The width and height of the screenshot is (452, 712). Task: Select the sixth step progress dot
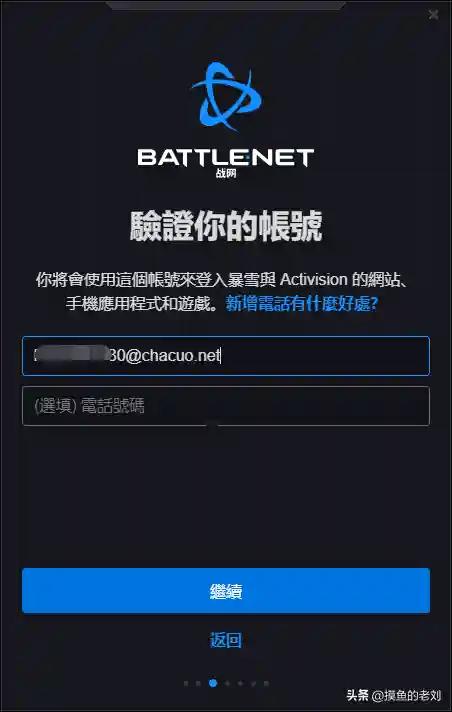253,683
